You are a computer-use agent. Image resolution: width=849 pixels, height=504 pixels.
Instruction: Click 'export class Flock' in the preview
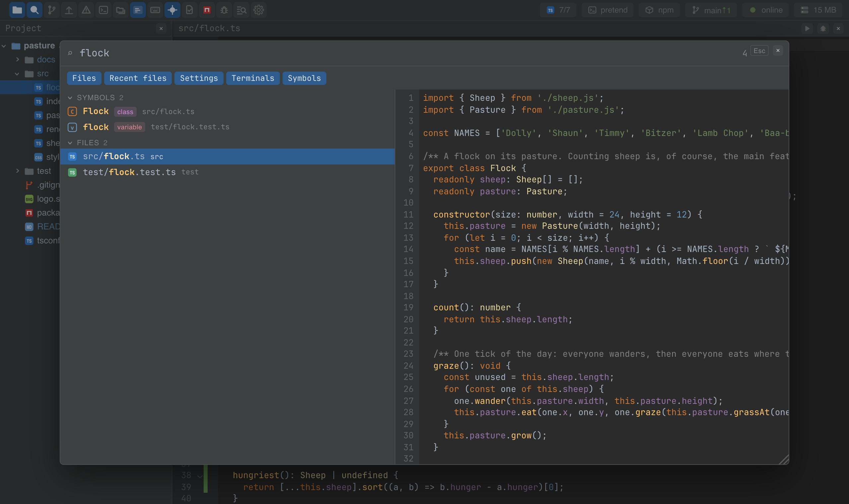pos(469,168)
